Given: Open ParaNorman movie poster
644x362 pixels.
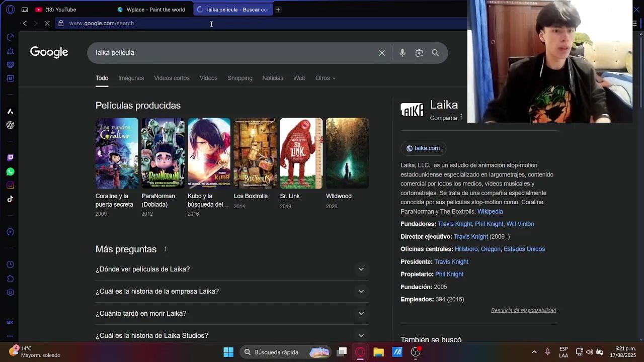Looking at the screenshot, I should [x=163, y=153].
